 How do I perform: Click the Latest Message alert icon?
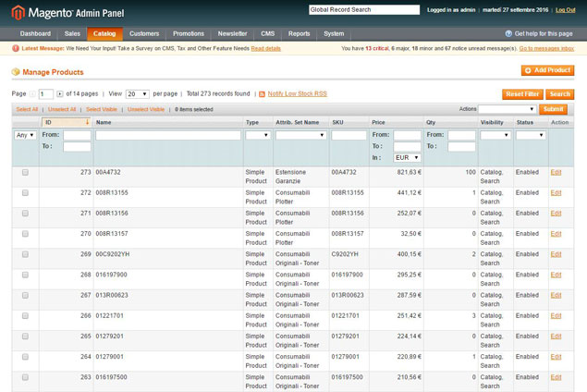tap(16, 48)
